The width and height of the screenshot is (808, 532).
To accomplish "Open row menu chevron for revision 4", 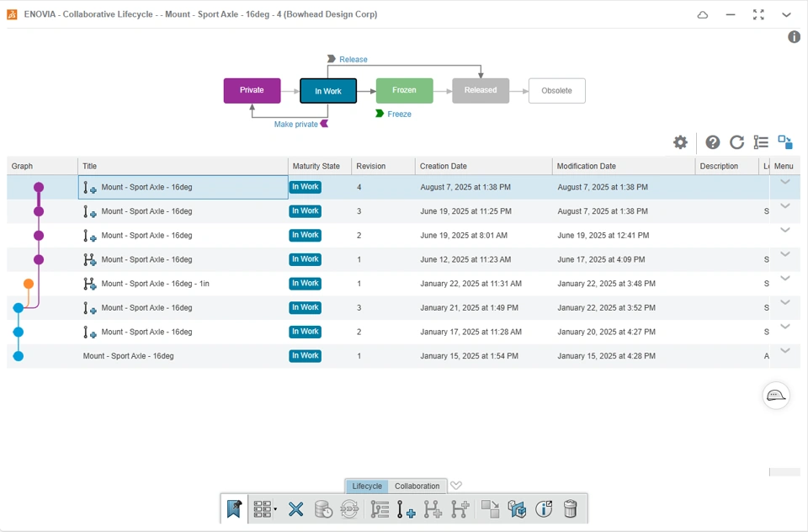I will coord(784,182).
